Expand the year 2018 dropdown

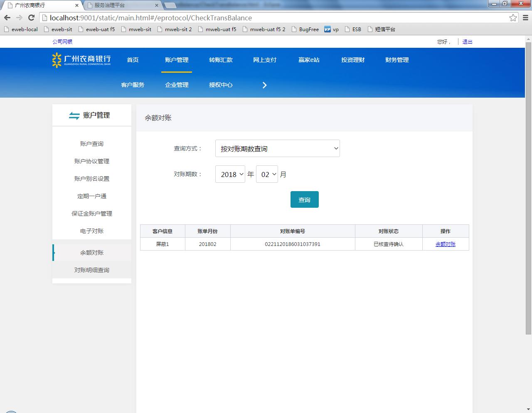[230, 174]
